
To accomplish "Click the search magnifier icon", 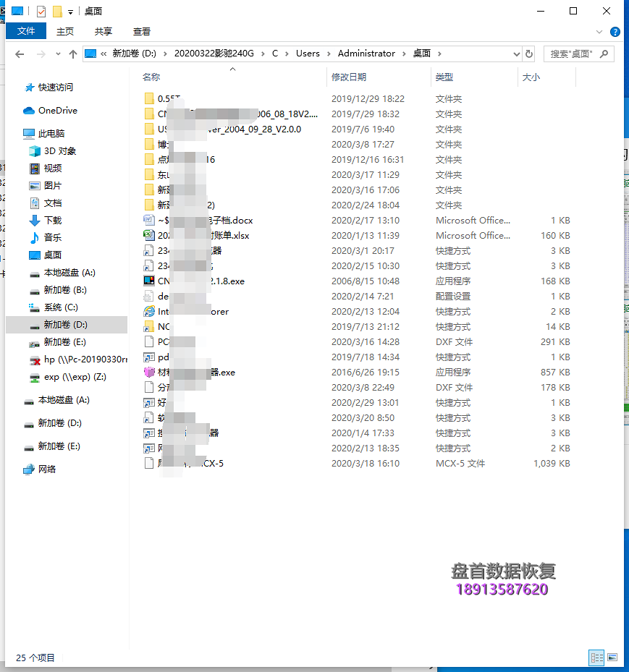I will click(x=604, y=54).
